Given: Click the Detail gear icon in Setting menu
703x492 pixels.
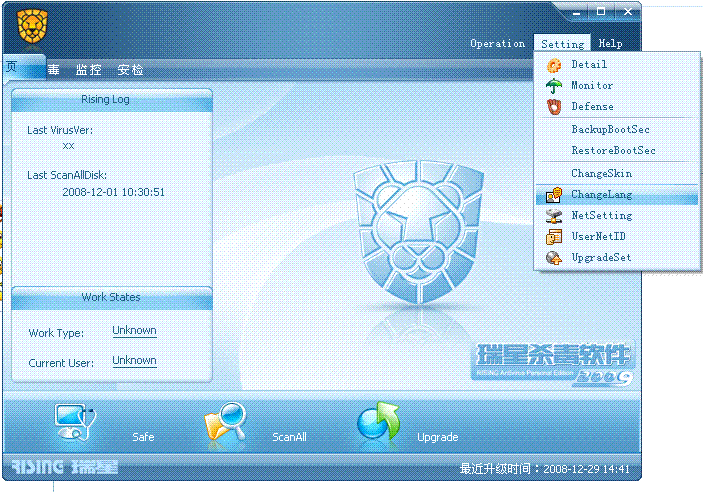Looking at the screenshot, I should (x=554, y=65).
